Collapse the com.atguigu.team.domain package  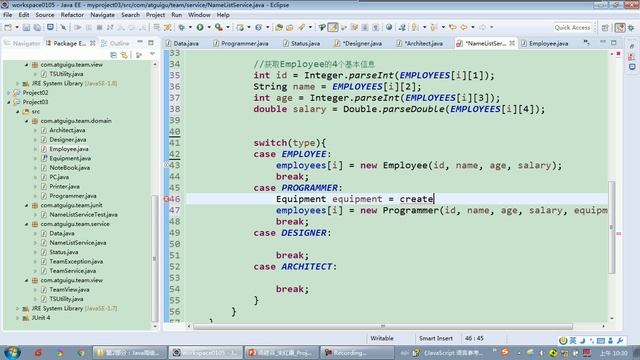point(27,121)
